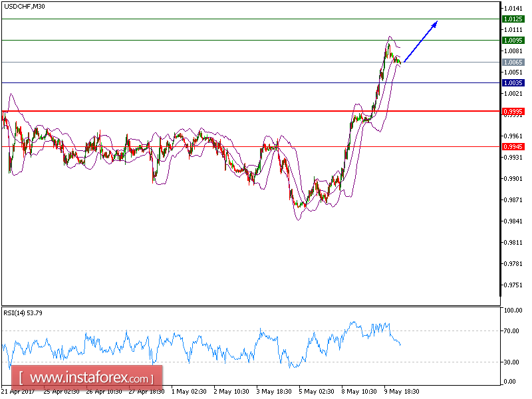Click the USDCHF,M30 chart title

point(25,6)
